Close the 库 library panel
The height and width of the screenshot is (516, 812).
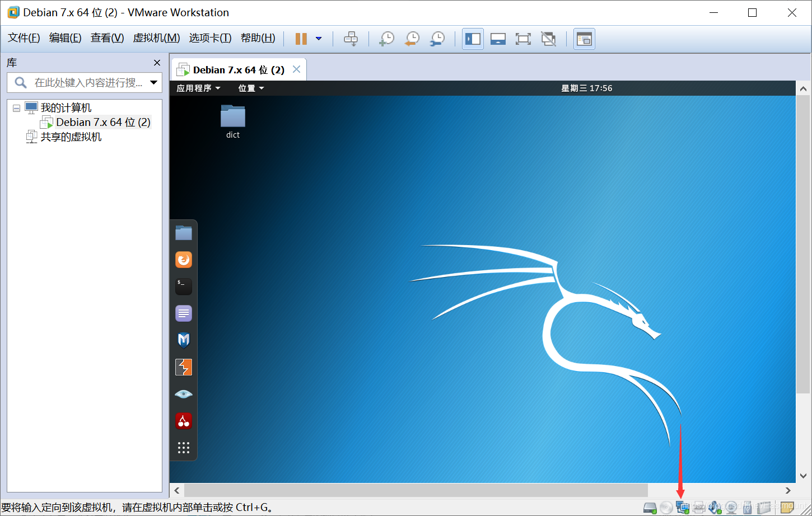point(157,63)
